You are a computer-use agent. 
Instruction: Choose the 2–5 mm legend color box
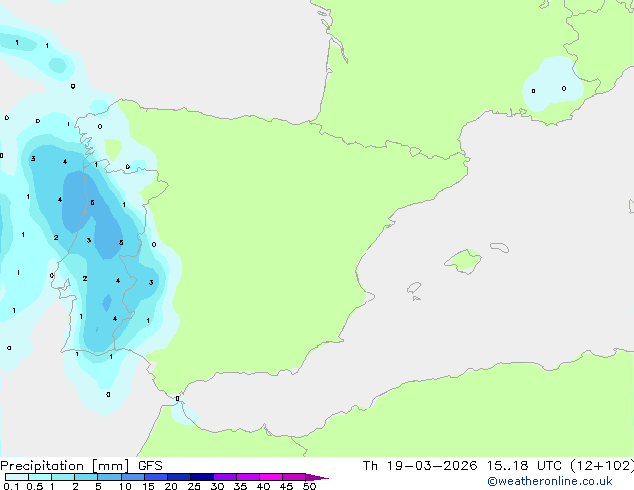(x=86, y=477)
